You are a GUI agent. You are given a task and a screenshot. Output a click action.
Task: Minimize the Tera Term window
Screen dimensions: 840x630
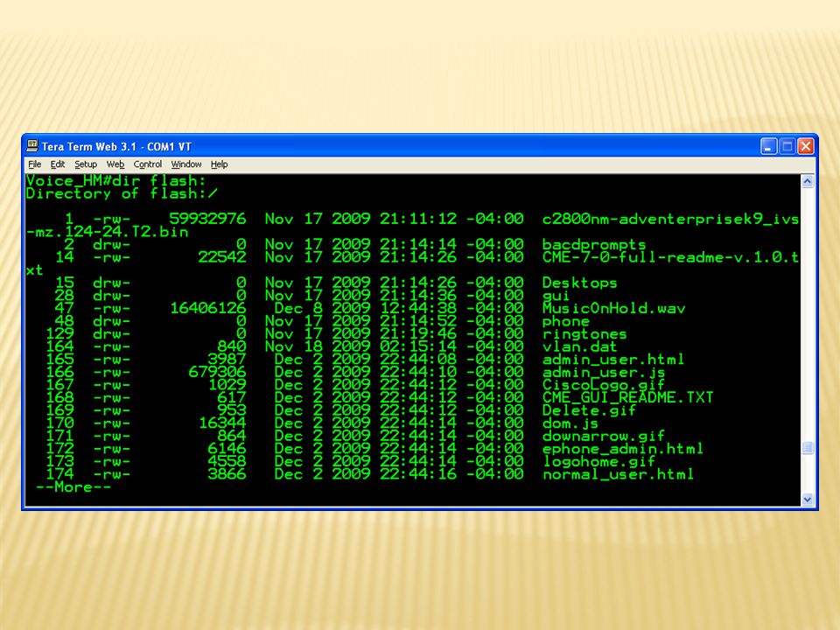pos(769,146)
